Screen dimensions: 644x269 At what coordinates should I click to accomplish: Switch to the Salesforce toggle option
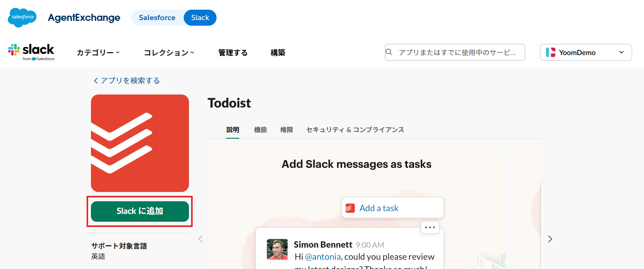click(157, 17)
